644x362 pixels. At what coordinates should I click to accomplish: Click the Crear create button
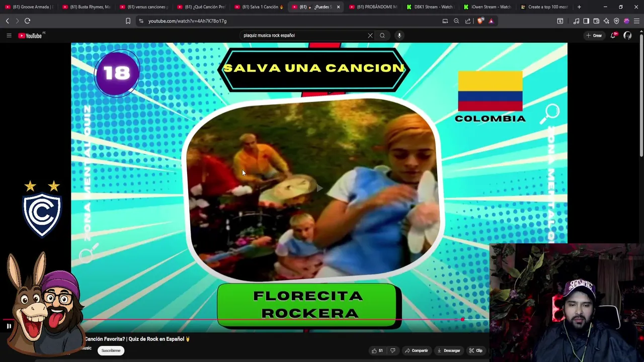pyautogui.click(x=594, y=35)
